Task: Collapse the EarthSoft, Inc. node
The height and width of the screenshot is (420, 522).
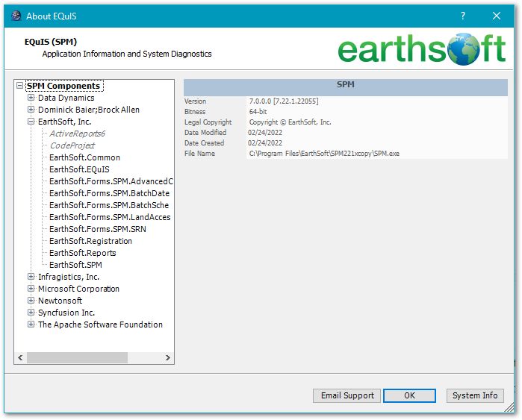Action: click(31, 122)
